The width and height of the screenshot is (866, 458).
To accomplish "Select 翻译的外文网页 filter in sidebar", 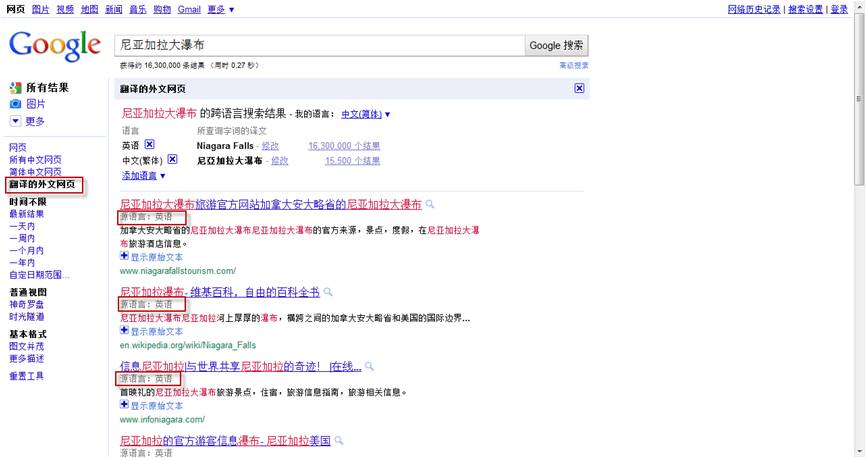I will click(x=42, y=185).
